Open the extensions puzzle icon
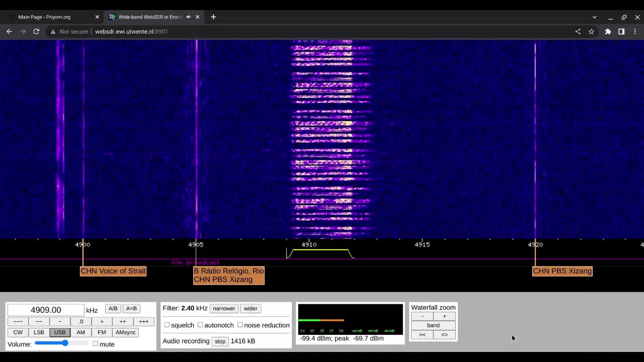 coord(608,31)
